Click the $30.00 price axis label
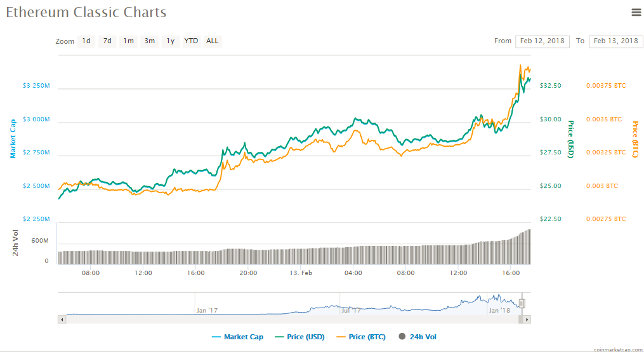The width and height of the screenshot is (644, 352). [x=550, y=119]
